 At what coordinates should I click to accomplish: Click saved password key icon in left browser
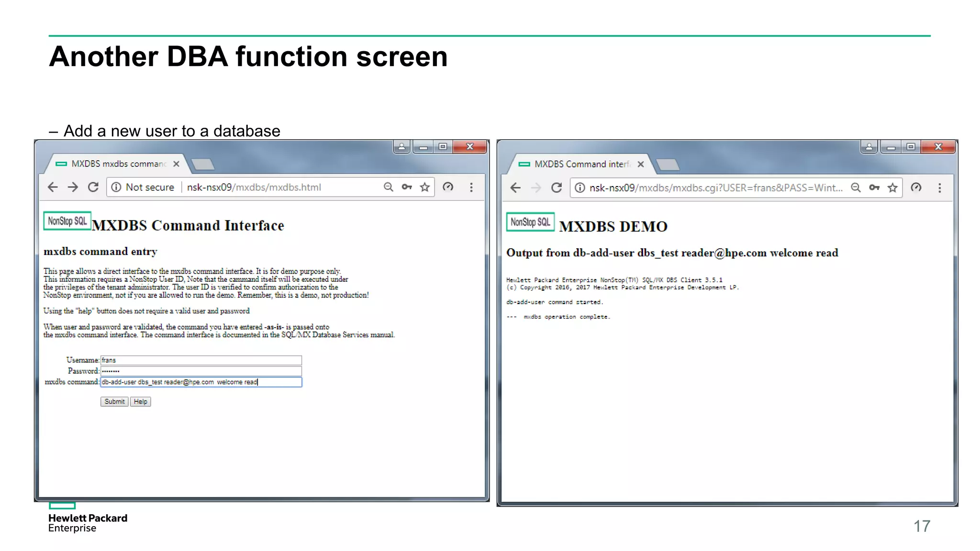407,187
